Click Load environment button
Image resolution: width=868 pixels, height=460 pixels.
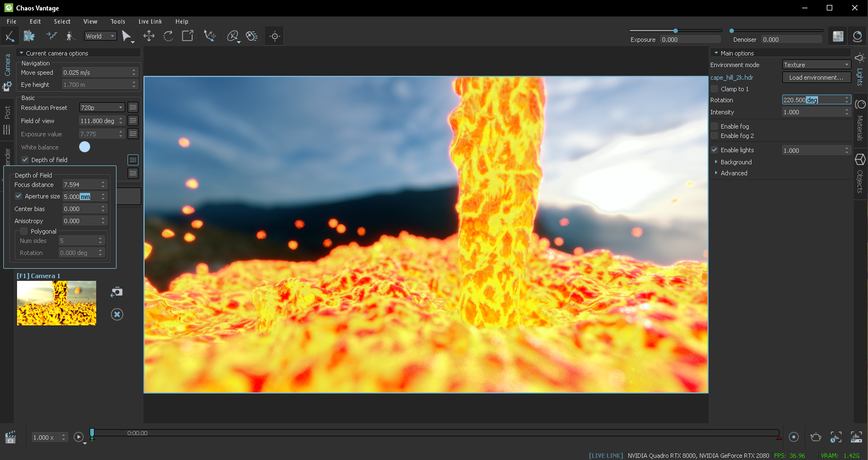click(816, 77)
